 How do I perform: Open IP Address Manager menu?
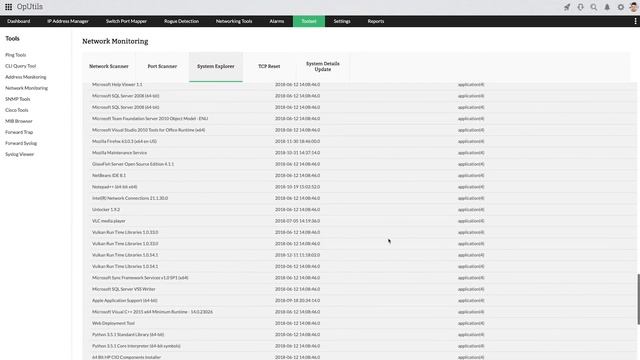(68, 21)
